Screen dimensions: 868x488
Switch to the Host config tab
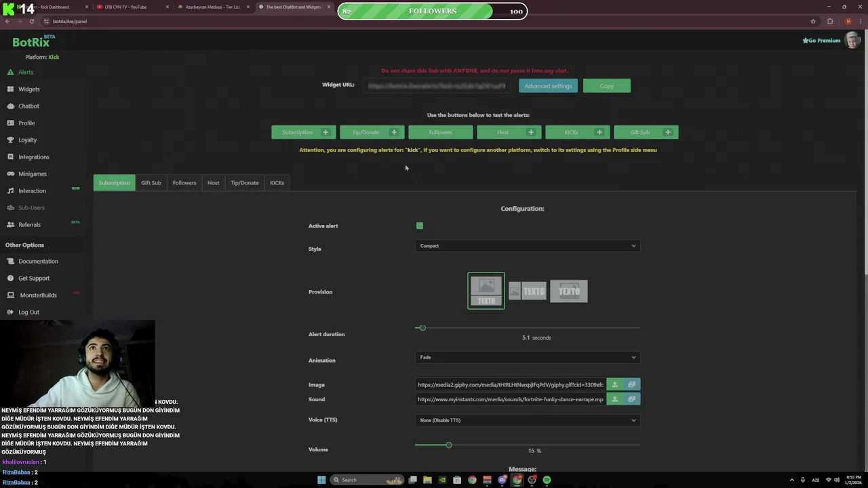click(213, 182)
